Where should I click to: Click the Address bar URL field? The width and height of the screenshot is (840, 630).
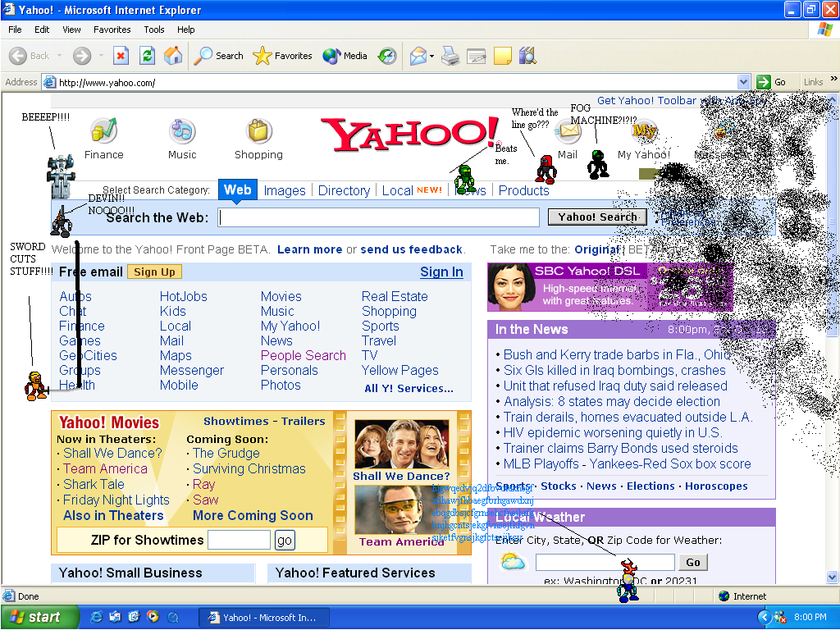pyautogui.click(x=396, y=82)
